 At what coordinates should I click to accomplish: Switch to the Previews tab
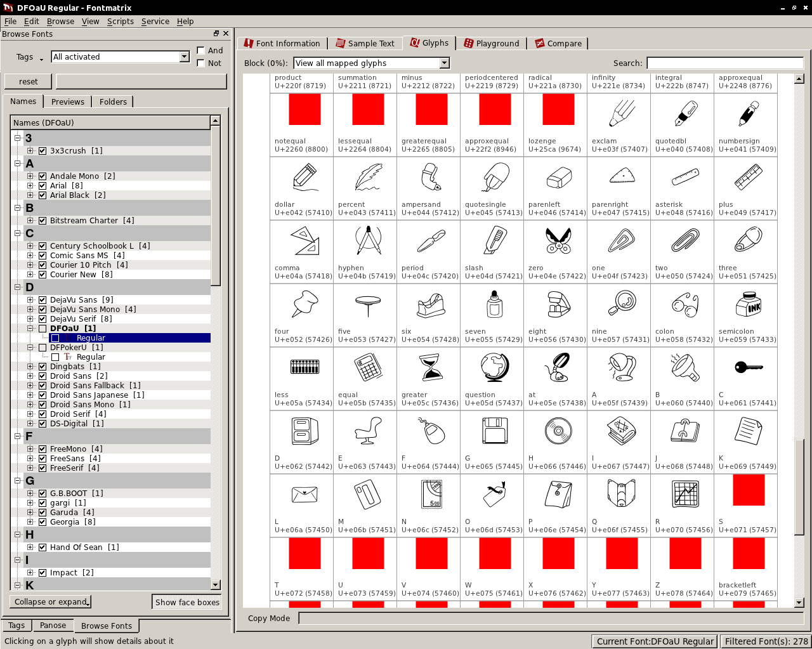[x=68, y=102]
